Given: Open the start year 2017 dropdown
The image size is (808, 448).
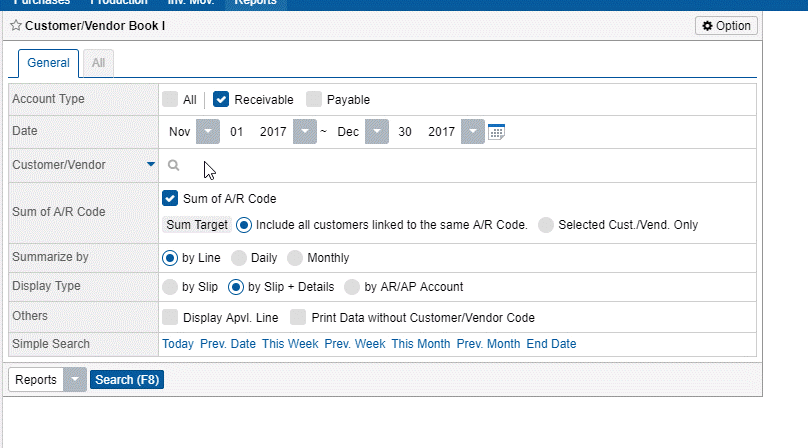Looking at the screenshot, I should point(305,131).
